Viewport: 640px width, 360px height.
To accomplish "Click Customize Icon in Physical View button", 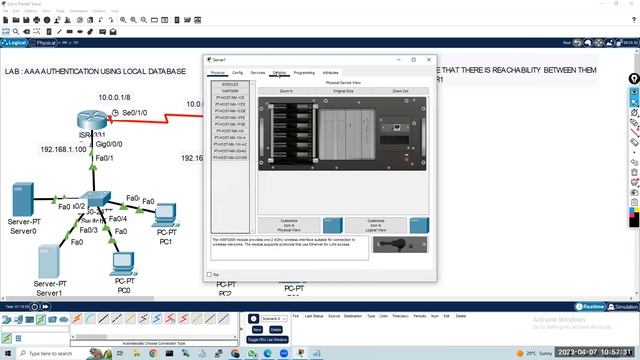I will tap(289, 225).
